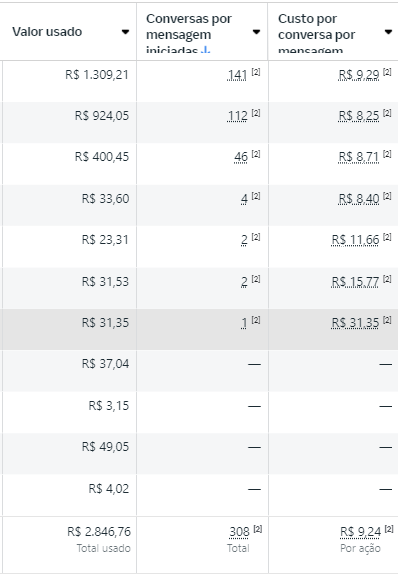Click the 141 conversations value
This screenshot has width=398, height=574.
pos(237,75)
